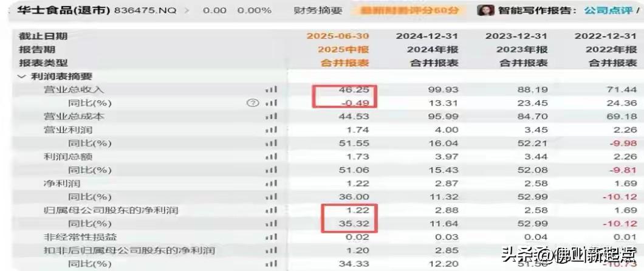Click red growth value -9.98
644x271 pixels.
[x=623, y=143]
